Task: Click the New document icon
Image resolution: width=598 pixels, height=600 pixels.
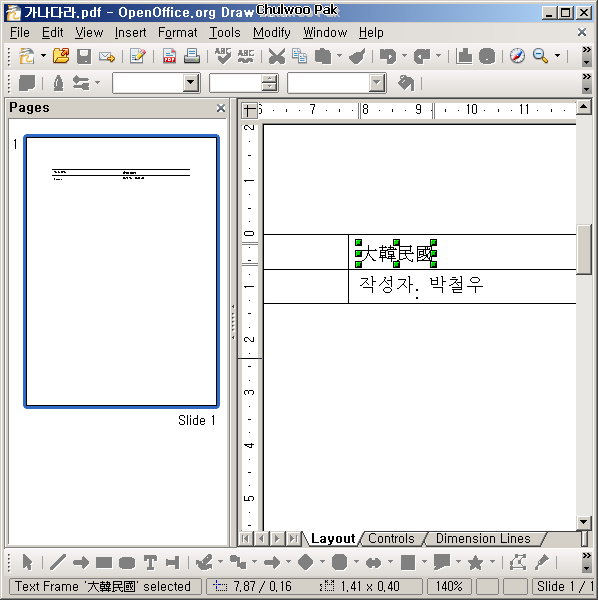Action: pyautogui.click(x=27, y=56)
